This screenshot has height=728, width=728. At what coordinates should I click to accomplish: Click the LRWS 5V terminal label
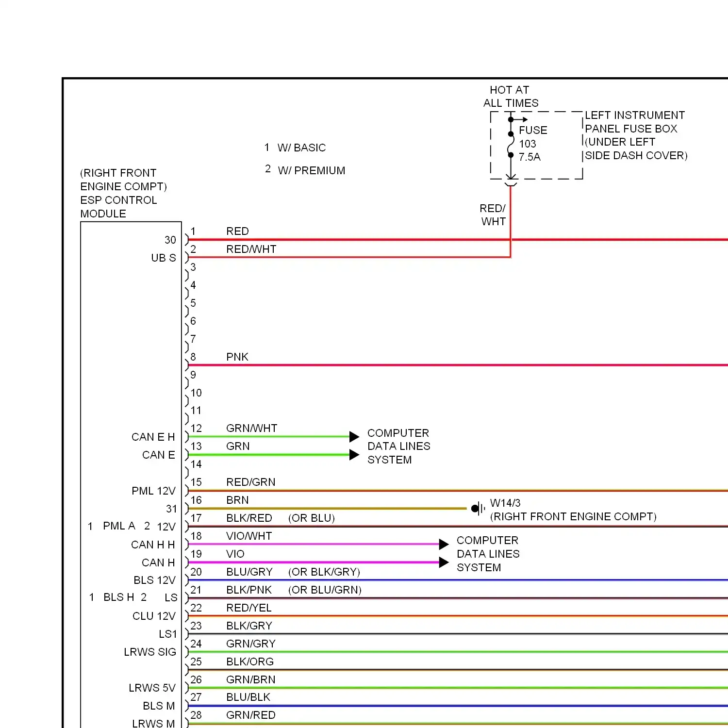(152, 688)
